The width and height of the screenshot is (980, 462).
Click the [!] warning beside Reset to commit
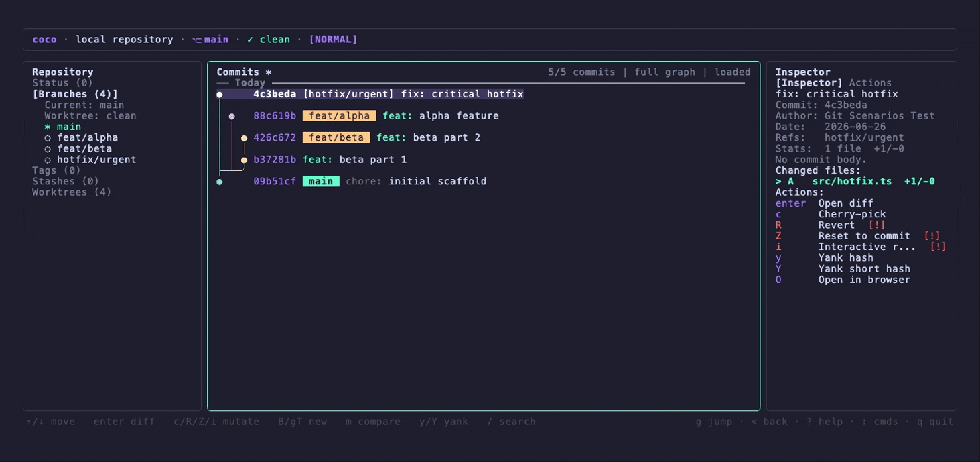click(x=932, y=236)
